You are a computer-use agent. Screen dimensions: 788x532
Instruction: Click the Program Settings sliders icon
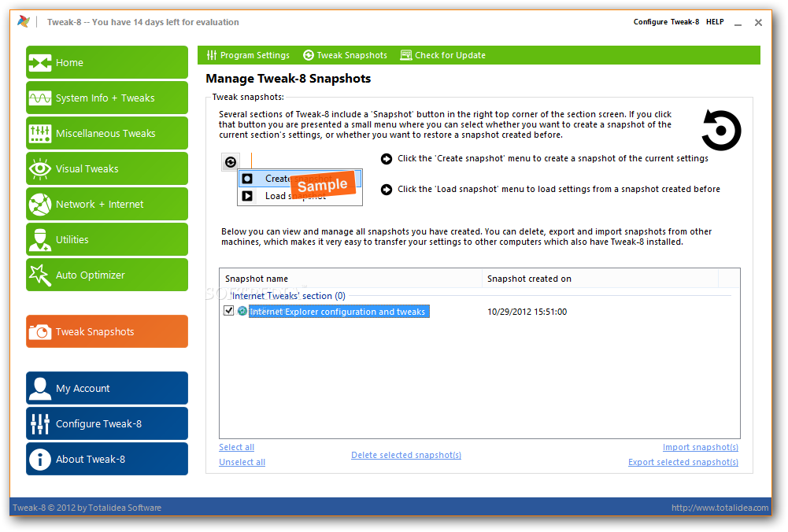[212, 55]
